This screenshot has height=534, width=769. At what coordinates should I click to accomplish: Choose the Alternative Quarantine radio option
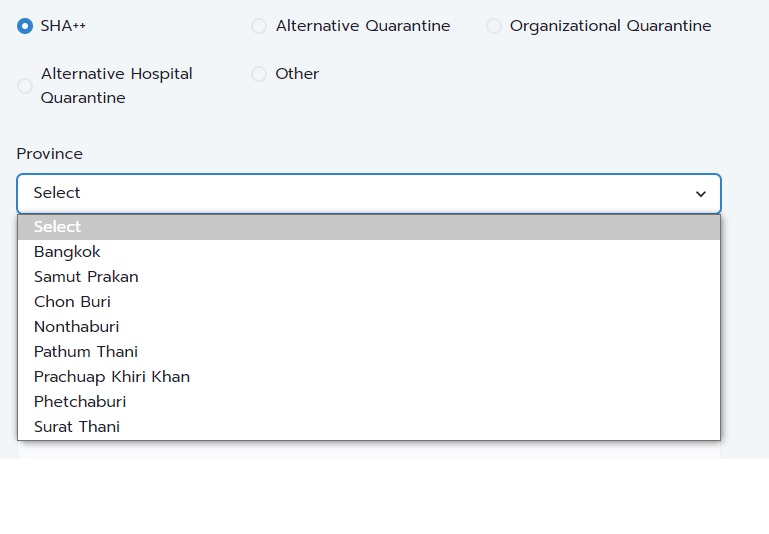(x=259, y=26)
